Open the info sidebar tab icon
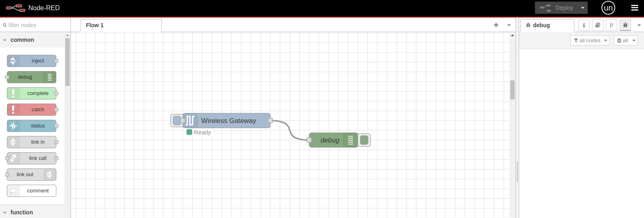This screenshot has height=218, width=644. click(x=584, y=25)
